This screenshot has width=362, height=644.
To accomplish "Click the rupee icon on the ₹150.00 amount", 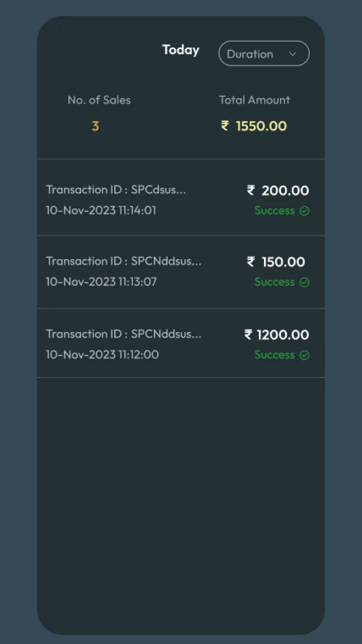I will [x=250, y=262].
